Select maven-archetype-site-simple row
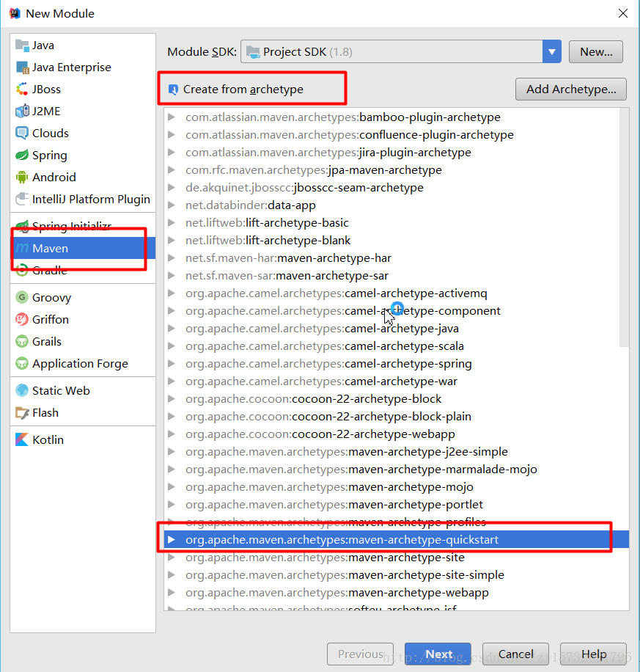This screenshot has height=672, width=640. click(391, 574)
